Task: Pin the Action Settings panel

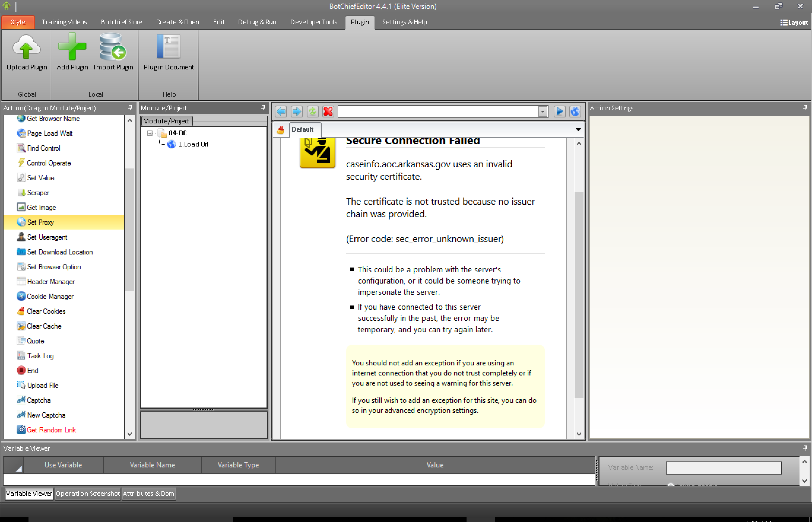Action: tap(805, 108)
